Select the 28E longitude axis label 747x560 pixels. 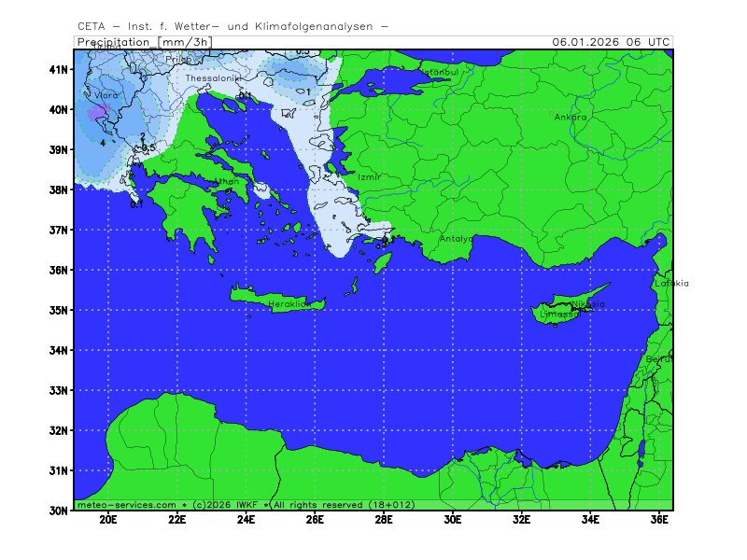384,519
